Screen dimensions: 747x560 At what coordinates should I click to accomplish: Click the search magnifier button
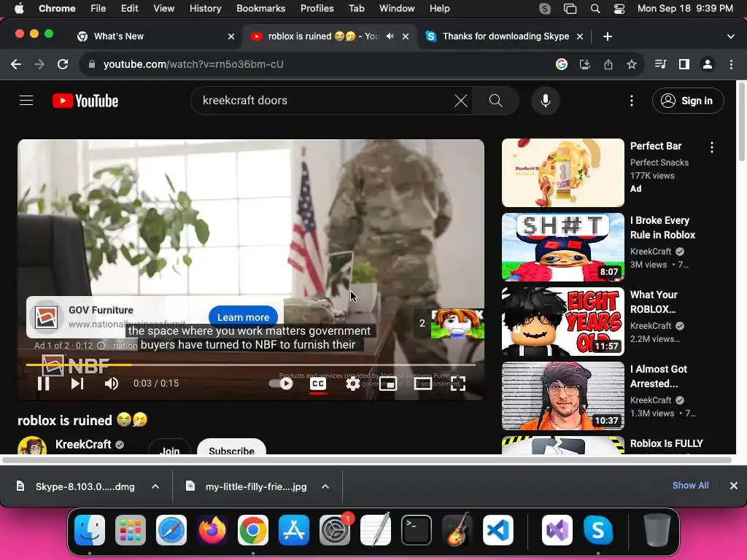coord(496,101)
